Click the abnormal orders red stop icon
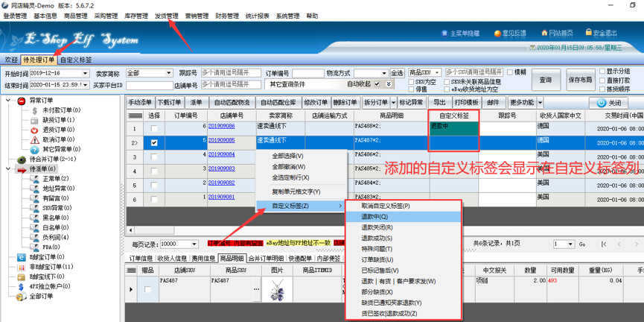This screenshot has width=644, height=322. [x=22, y=101]
